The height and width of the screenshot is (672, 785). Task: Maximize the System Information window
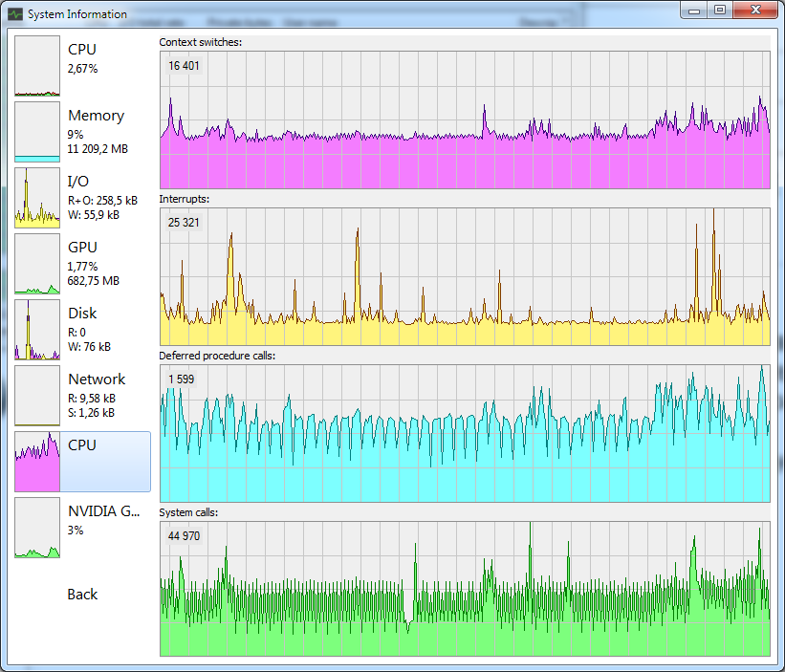pyautogui.click(x=720, y=10)
